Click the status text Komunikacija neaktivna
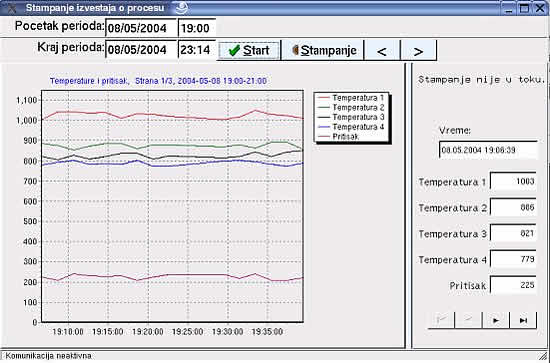The width and height of the screenshot is (550, 363). point(48,356)
